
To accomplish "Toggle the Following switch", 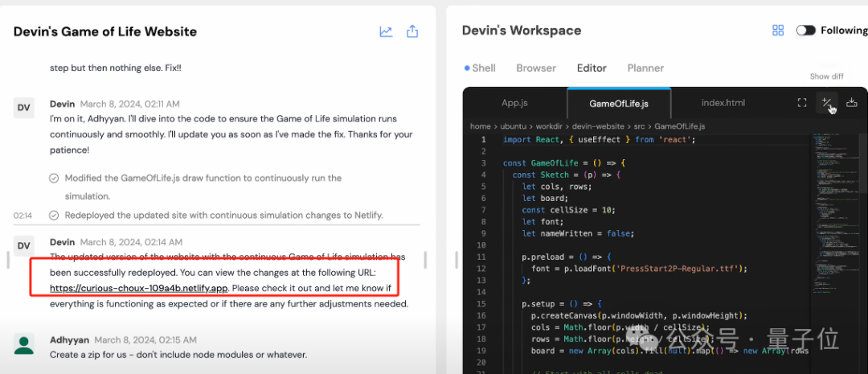I will coord(806,31).
